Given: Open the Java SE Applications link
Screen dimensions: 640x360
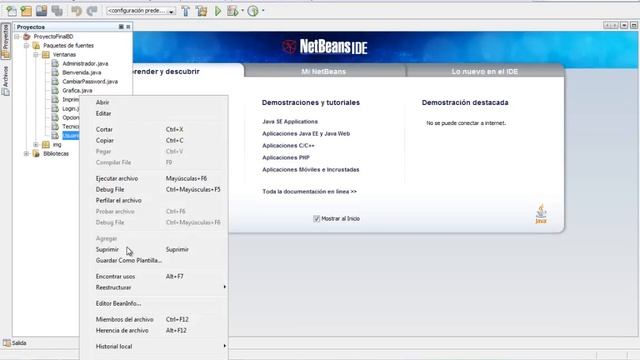Looking at the screenshot, I should (290, 121).
